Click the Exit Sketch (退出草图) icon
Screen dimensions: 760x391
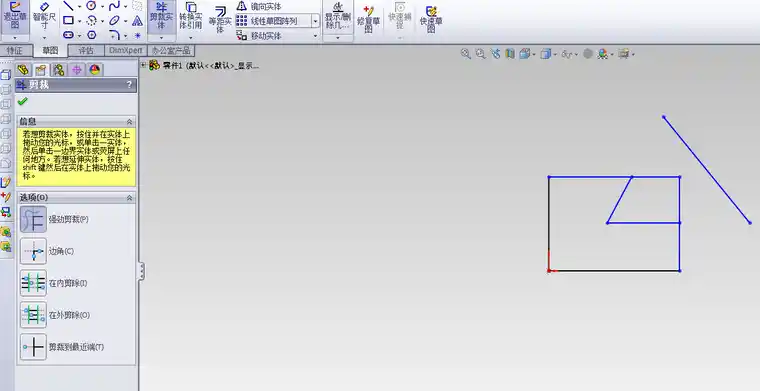(15, 16)
